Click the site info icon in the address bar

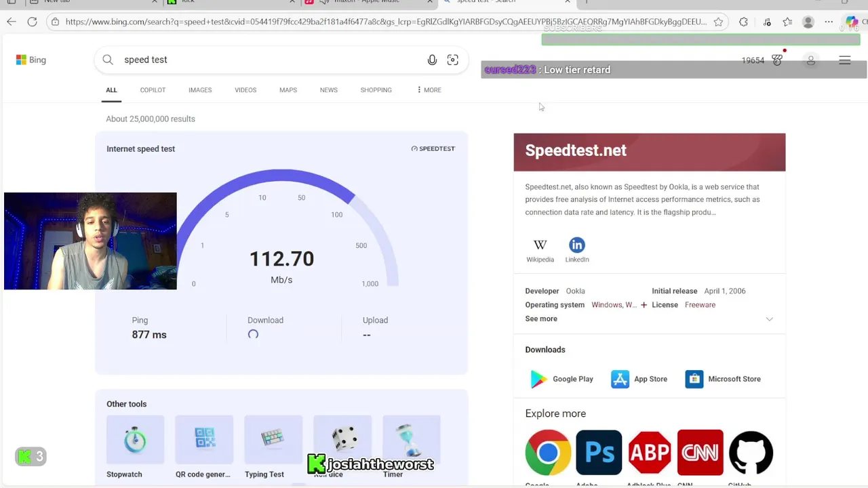55,22
